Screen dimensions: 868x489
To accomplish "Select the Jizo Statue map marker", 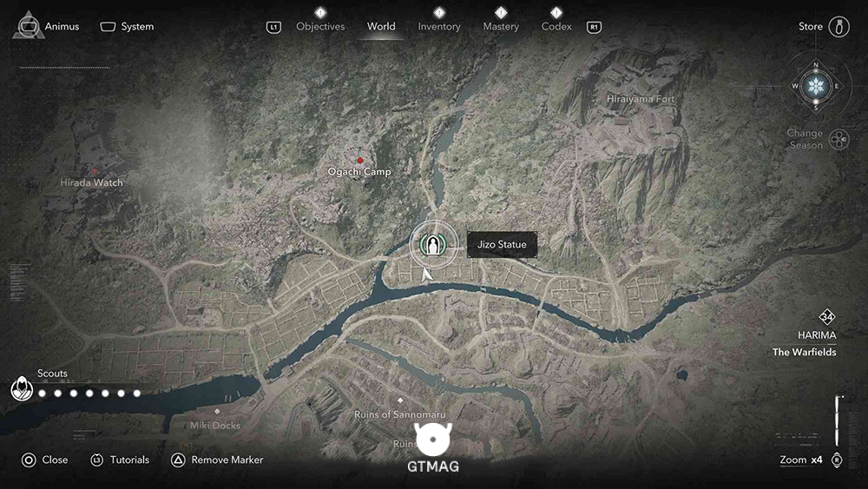I will [x=433, y=244].
